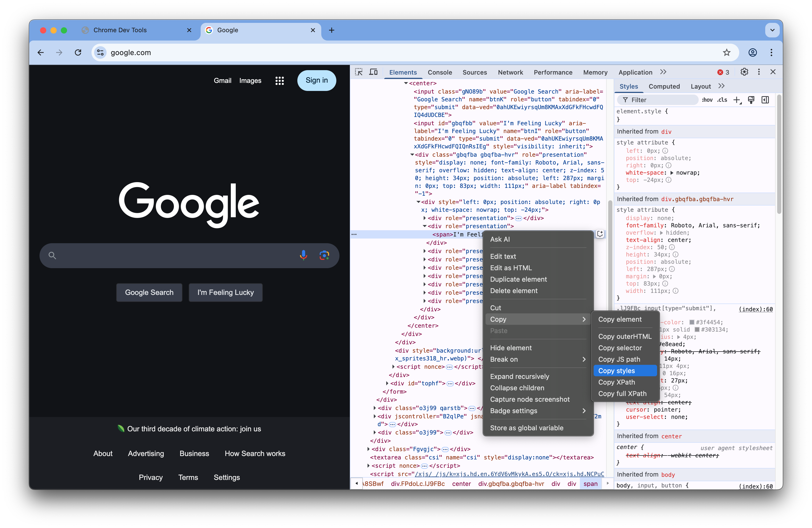Image resolution: width=812 pixels, height=528 pixels.
Task: Show more DevTools tabs chevron
Action: point(663,72)
